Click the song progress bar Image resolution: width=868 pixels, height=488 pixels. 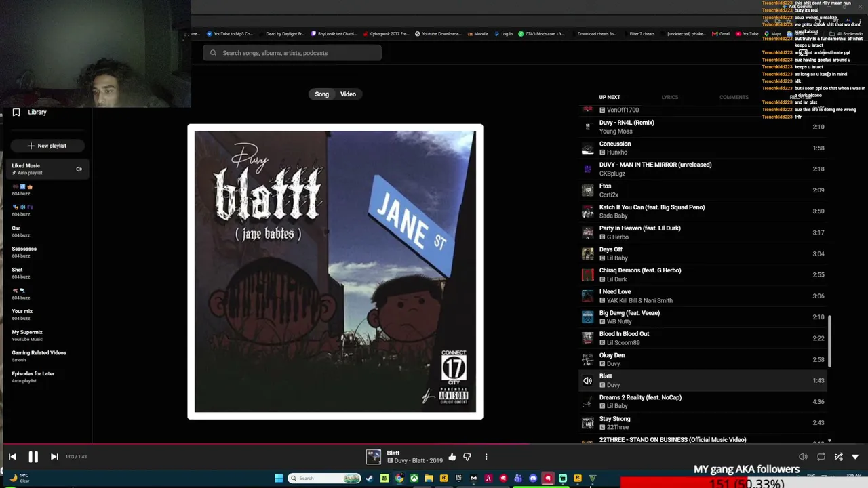[434, 445]
